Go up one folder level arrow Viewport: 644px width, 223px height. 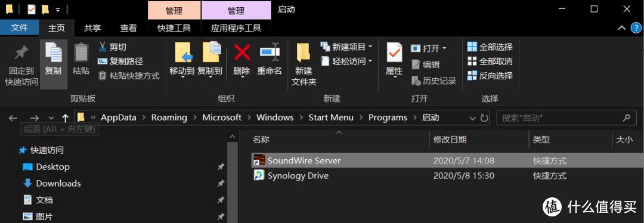(65, 118)
